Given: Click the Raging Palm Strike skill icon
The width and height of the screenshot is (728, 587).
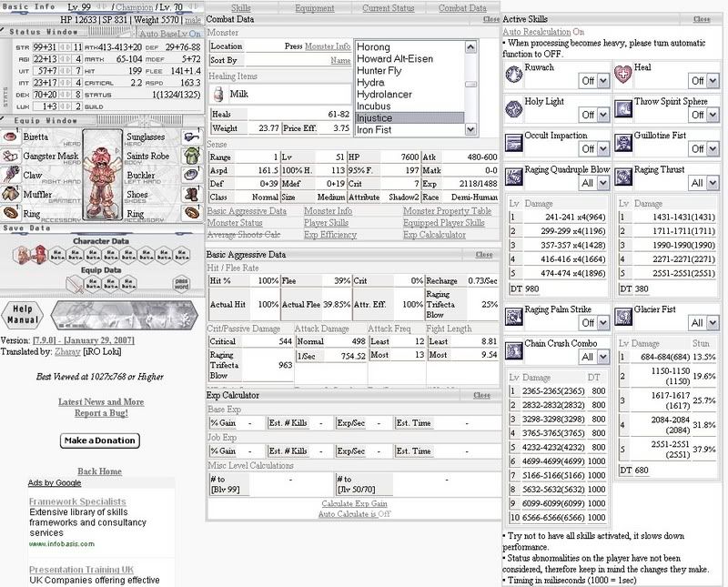Looking at the screenshot, I should point(514,317).
